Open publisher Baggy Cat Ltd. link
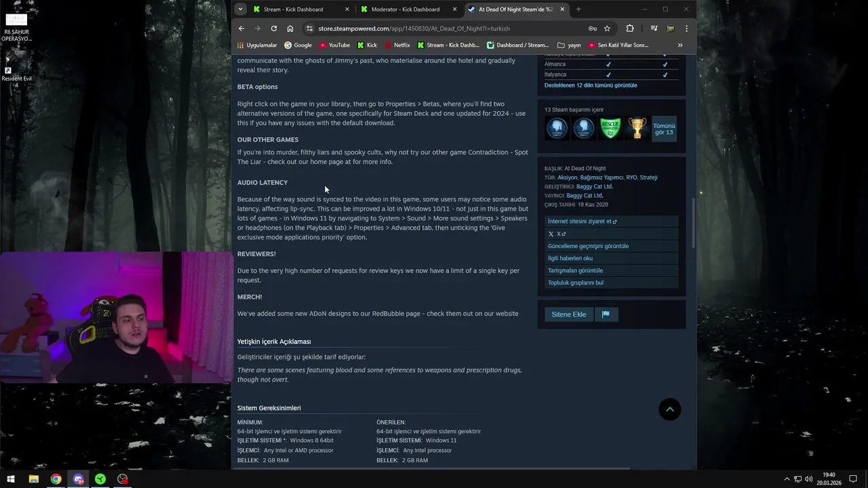868x488 pixels. [x=585, y=196]
